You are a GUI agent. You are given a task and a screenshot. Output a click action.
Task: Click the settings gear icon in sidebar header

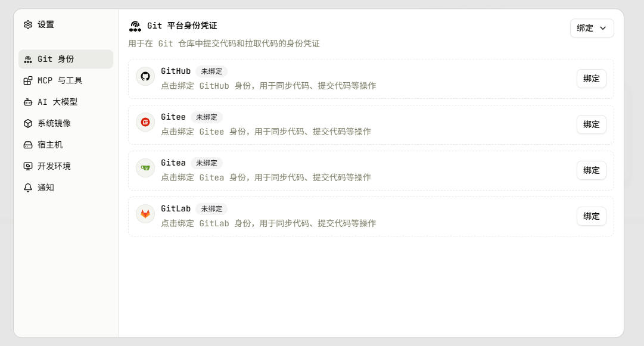tap(28, 24)
